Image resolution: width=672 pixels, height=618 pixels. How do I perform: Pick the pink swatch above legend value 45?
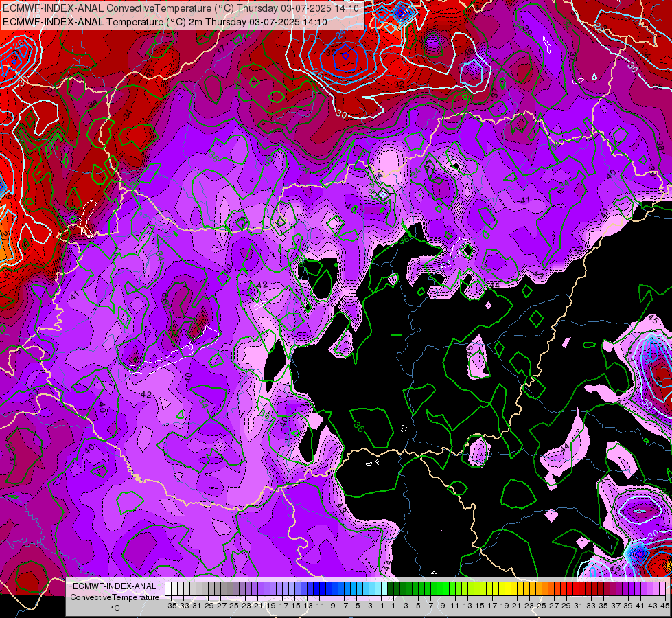pos(662,588)
